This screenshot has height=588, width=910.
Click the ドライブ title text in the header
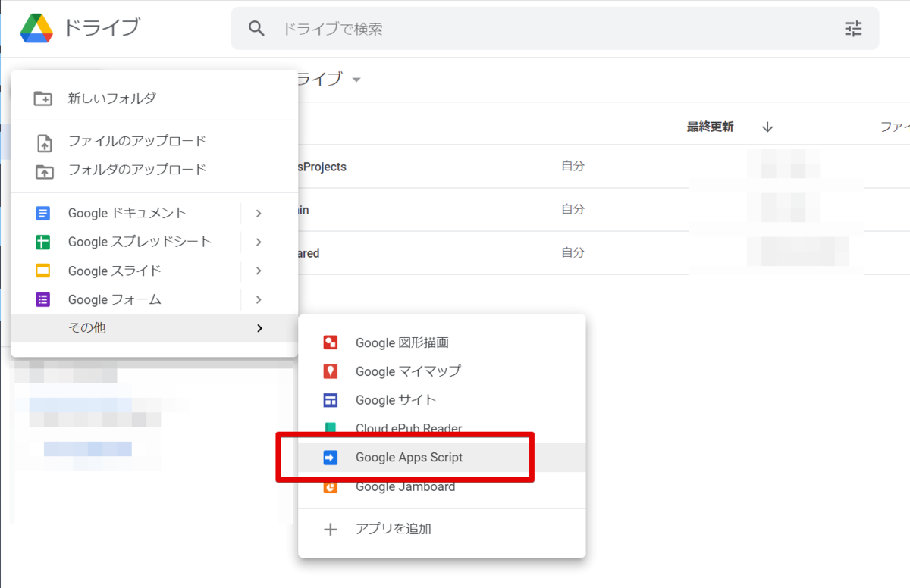tap(102, 28)
